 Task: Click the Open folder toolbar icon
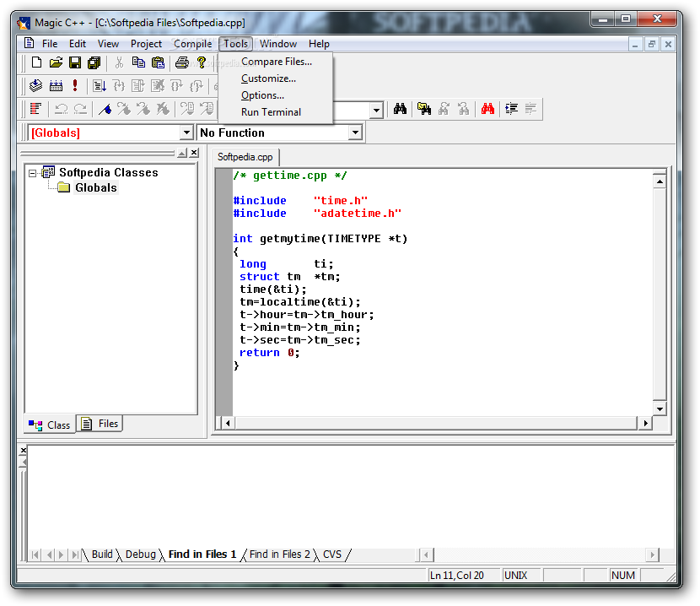click(x=56, y=62)
